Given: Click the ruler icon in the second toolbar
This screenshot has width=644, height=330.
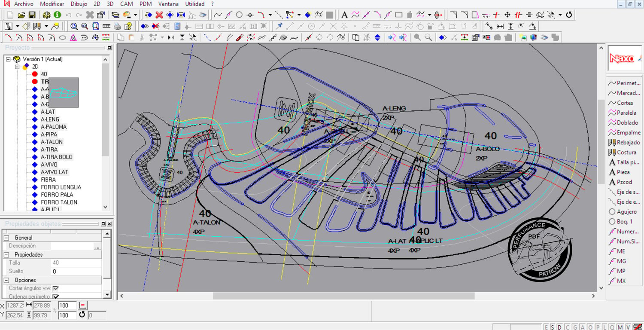Looking at the screenshot, I should coord(106,26).
